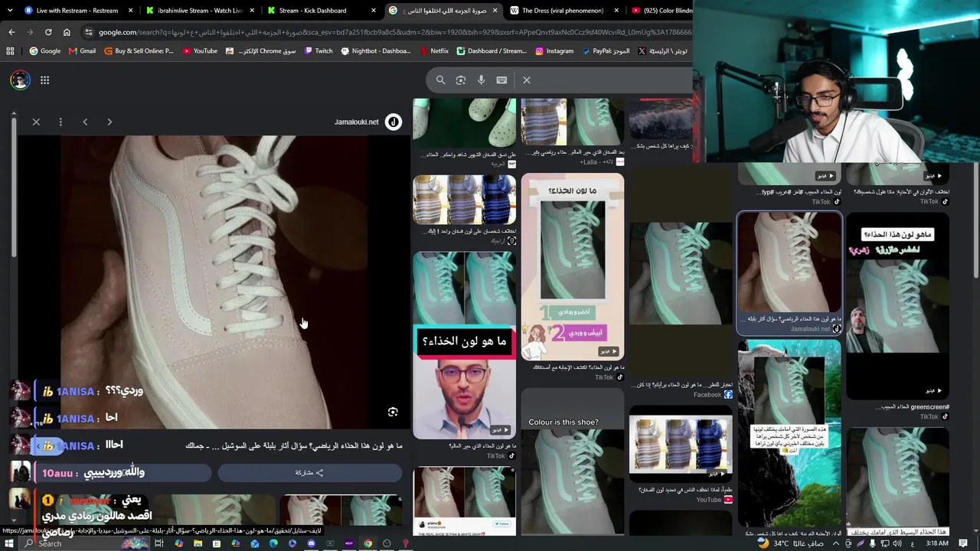Screen dimensions: 980x551
Task: Open the YouTube source link under dresses video
Action: 715,500
